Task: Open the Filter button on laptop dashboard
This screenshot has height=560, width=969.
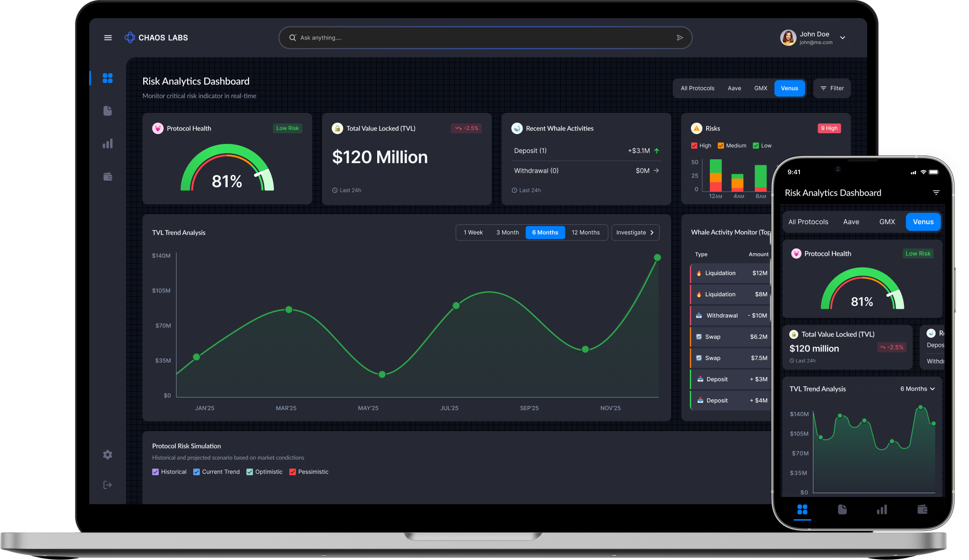Action: click(x=832, y=88)
